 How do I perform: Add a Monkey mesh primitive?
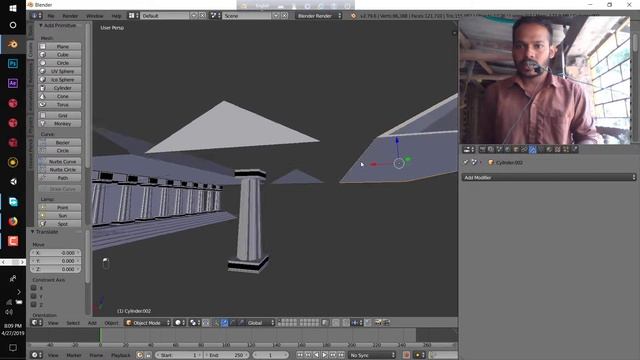60,123
